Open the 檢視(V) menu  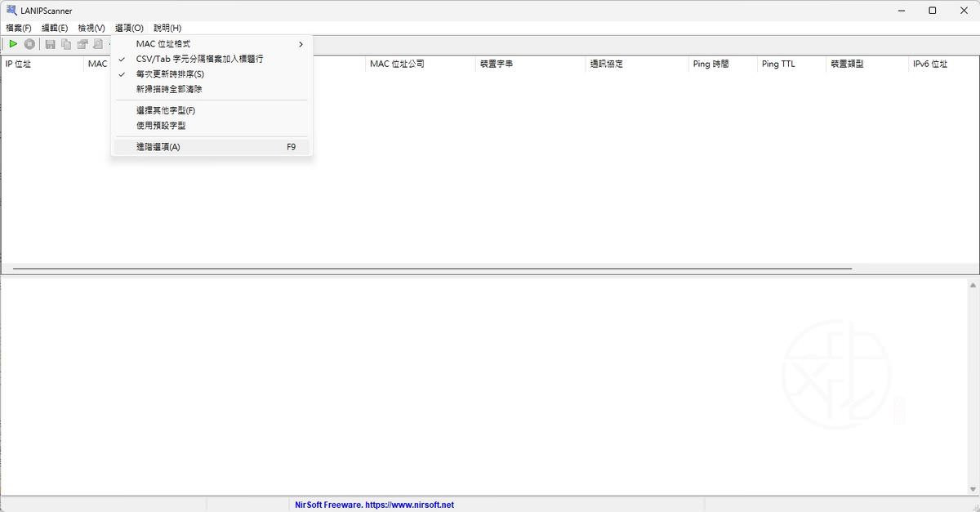(91, 28)
